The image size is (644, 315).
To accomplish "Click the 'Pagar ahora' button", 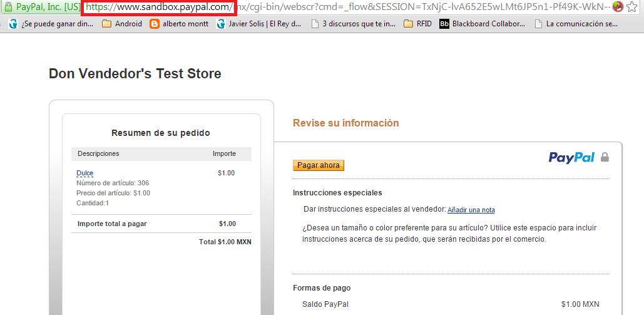I will click(x=319, y=165).
